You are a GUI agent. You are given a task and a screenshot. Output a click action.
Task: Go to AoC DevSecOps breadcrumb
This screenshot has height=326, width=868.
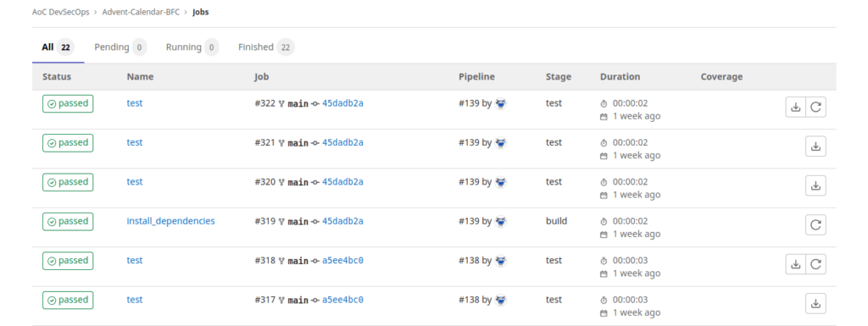pos(60,12)
